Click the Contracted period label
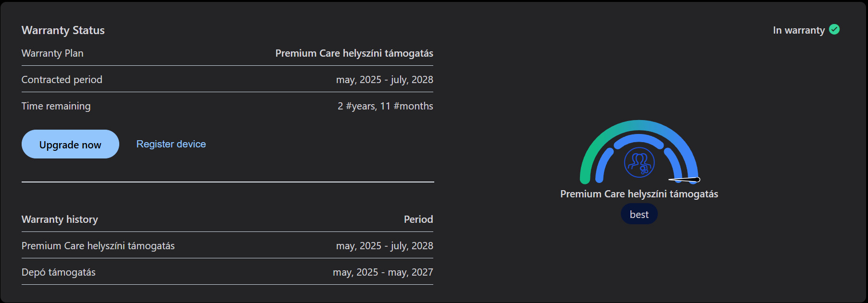 tap(62, 80)
